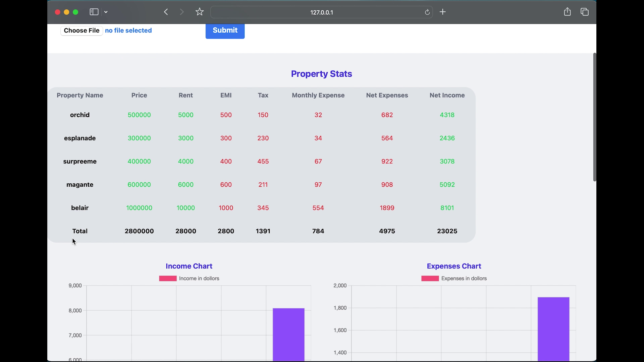Submit the selected file
This screenshot has height=362, width=644.
coord(225,30)
